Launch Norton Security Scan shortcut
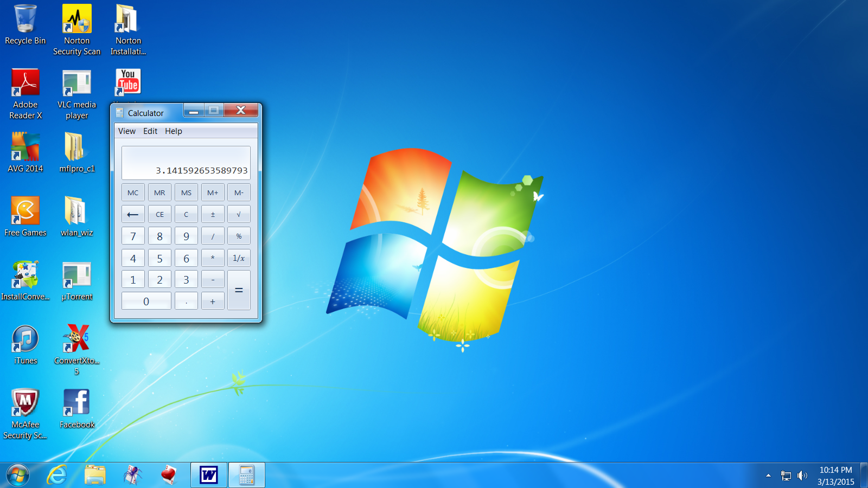Viewport: 868px width, 488px height. [x=76, y=30]
